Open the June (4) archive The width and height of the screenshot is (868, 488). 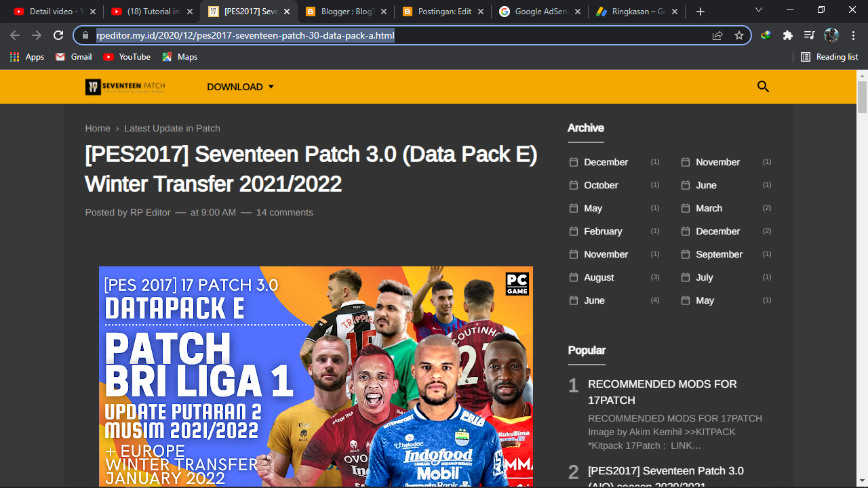point(594,300)
